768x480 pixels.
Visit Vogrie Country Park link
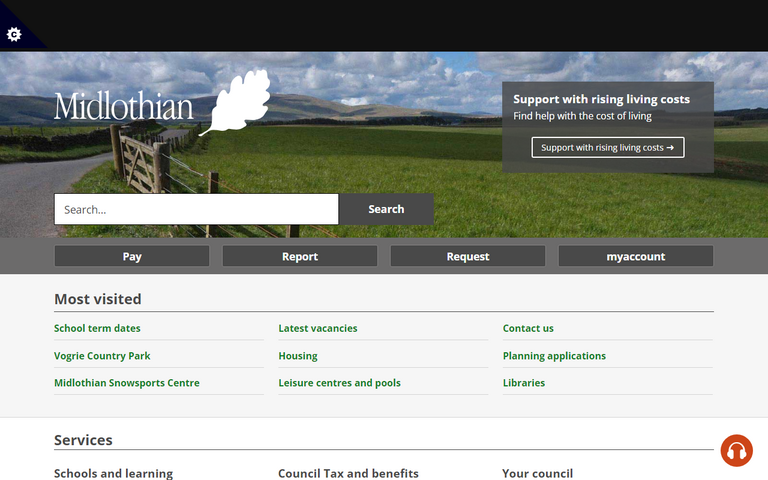point(102,355)
